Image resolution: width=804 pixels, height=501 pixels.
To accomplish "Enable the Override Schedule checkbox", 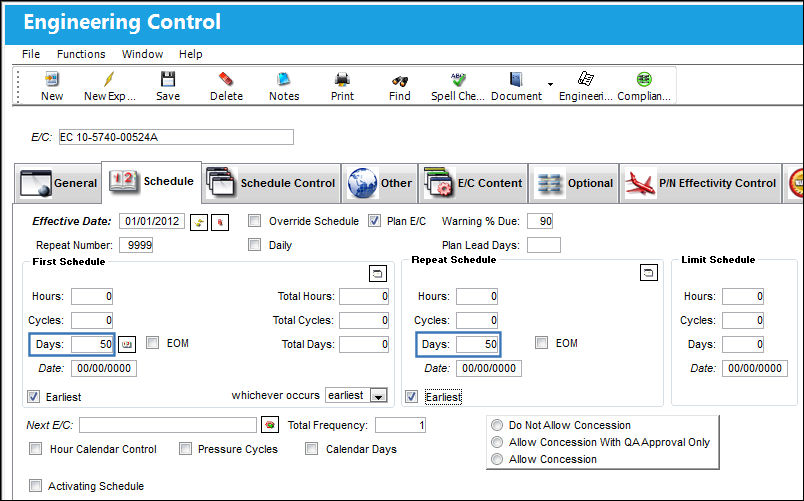I will pyautogui.click(x=254, y=221).
